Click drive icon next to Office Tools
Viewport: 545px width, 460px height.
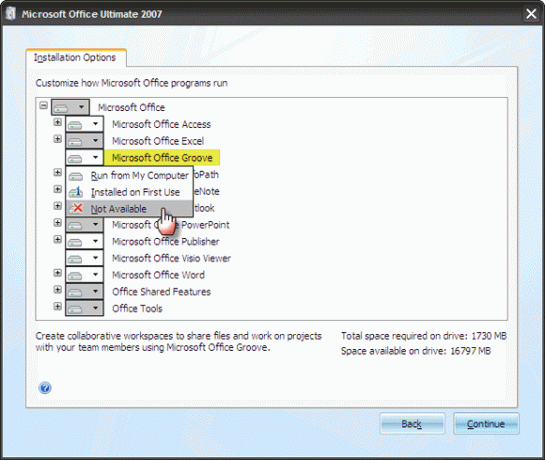[75, 308]
